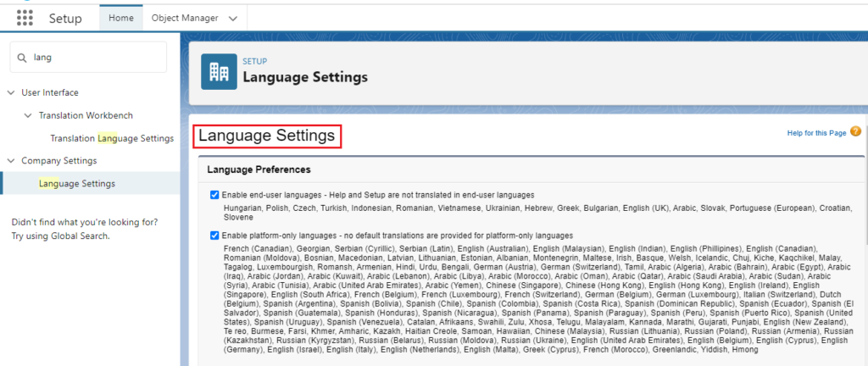Collapse the Company Settings section
The height and width of the screenshot is (366, 868).
(x=11, y=161)
